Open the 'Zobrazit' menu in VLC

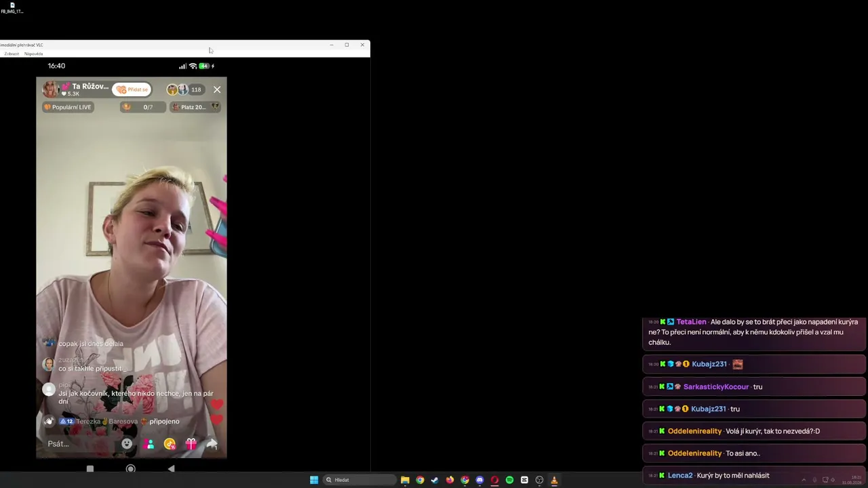[x=12, y=54]
